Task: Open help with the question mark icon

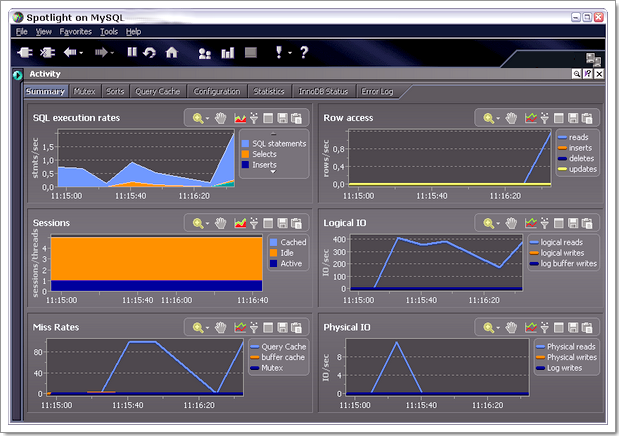Action: click(304, 52)
